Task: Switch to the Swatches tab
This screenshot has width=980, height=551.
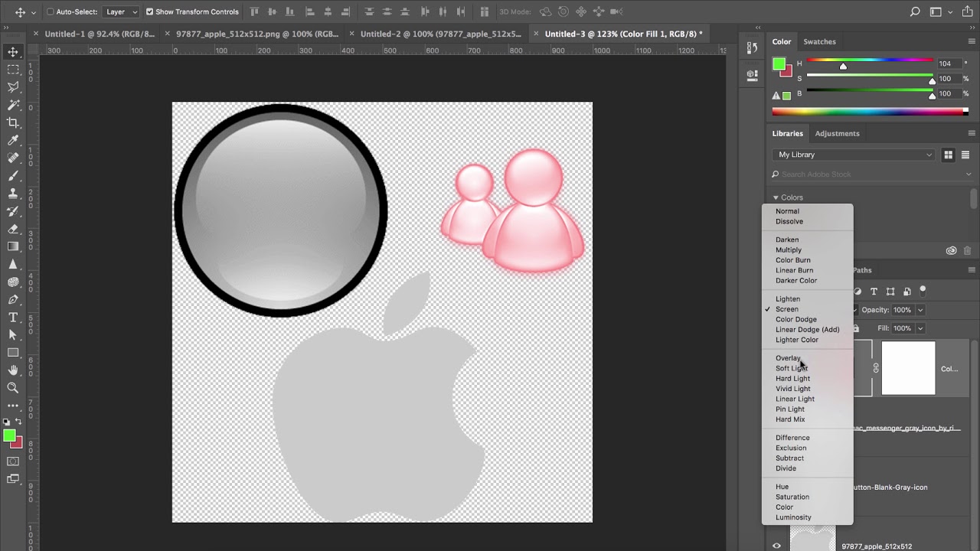Action: (819, 41)
